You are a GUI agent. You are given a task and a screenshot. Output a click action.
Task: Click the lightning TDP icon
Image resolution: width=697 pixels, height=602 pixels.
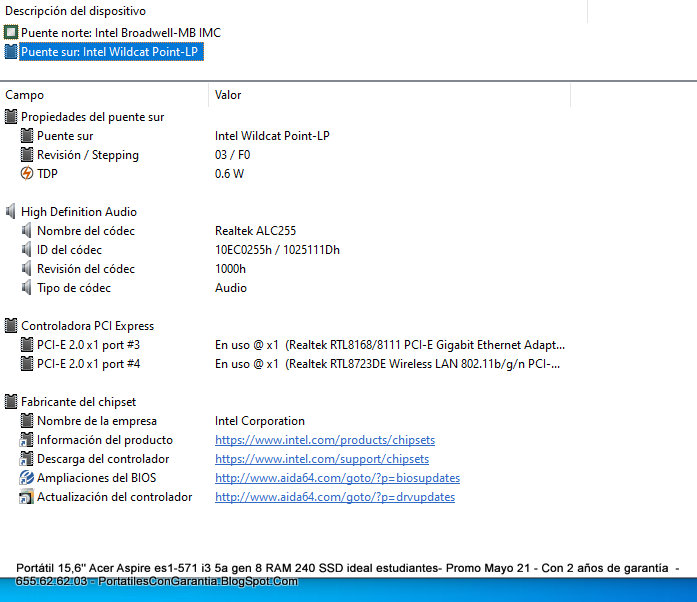27,173
